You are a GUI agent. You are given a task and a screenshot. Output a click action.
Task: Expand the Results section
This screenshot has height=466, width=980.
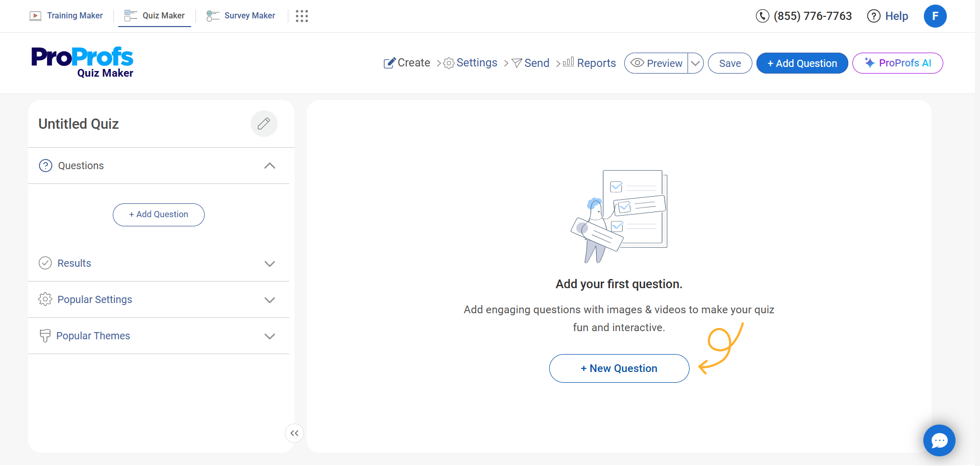tap(269, 264)
